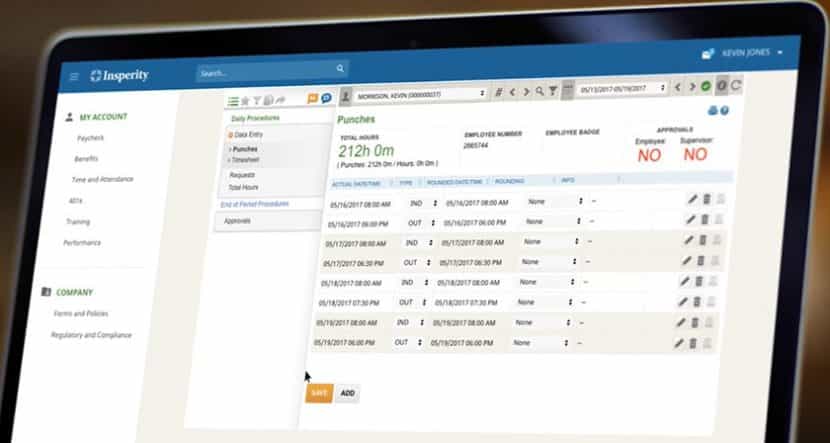Image resolution: width=830 pixels, height=443 pixels.
Task: Click the Search field in top bar
Action: [x=270, y=72]
